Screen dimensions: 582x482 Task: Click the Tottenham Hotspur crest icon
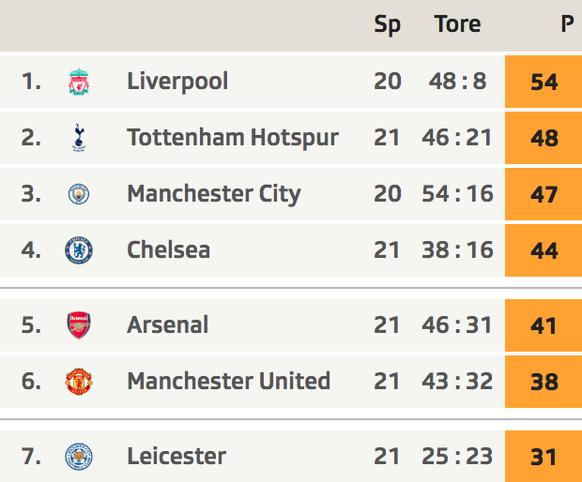pyautogui.click(x=79, y=138)
